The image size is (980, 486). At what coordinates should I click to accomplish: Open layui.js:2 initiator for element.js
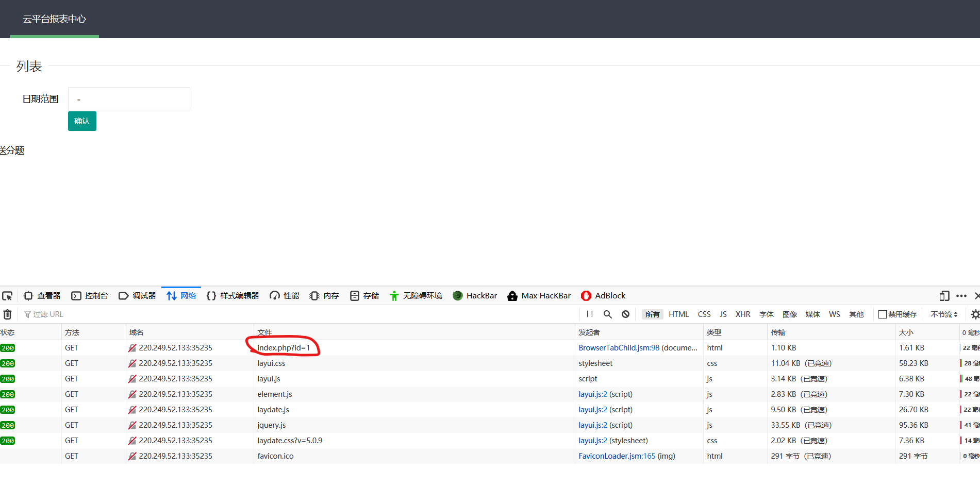pos(593,394)
